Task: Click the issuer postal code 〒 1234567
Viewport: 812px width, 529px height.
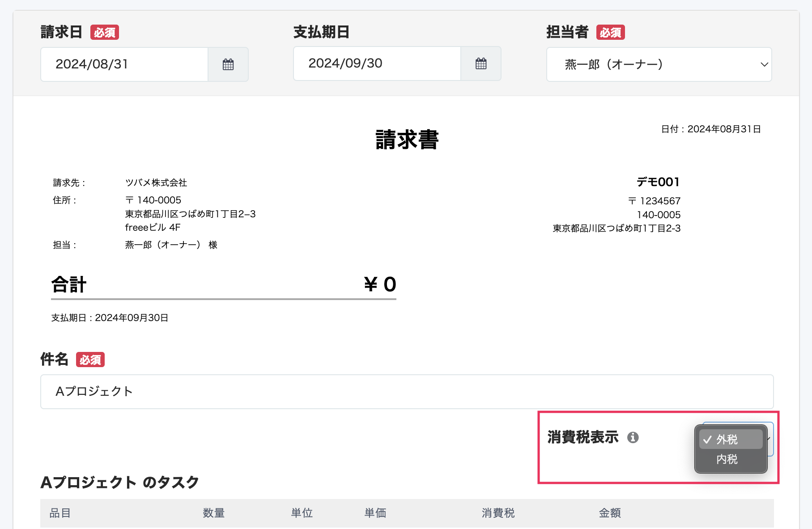Action: click(x=654, y=201)
